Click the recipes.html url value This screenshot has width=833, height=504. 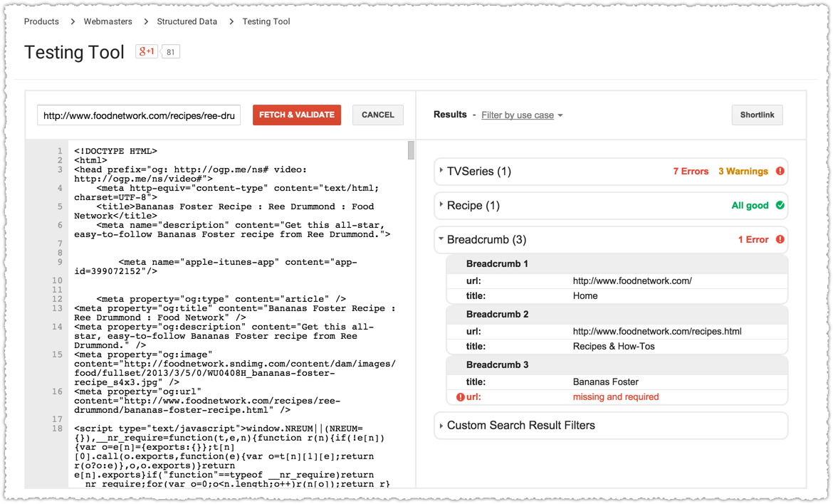657,332
